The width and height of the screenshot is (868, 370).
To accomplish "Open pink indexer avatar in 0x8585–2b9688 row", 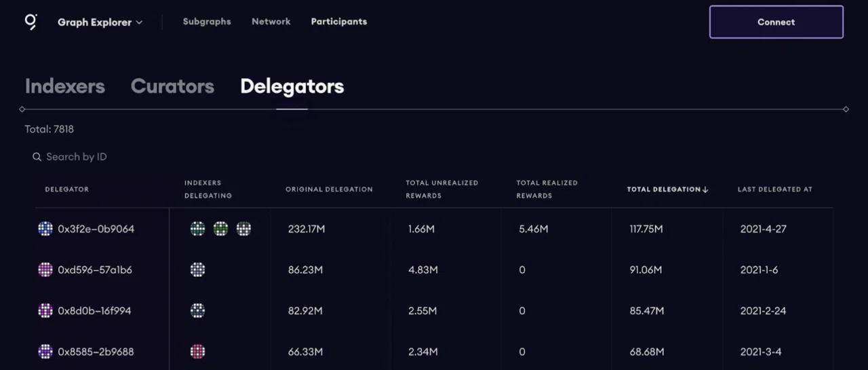I will pos(197,352).
